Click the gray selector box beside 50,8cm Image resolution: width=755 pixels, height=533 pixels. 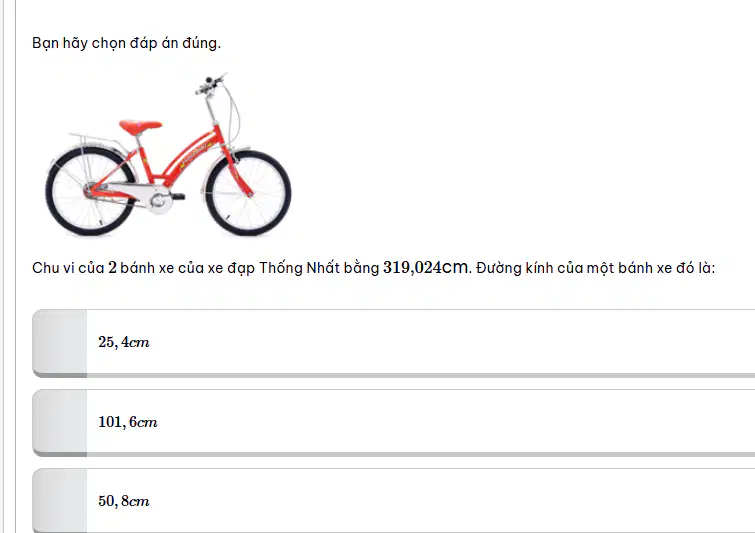point(60,501)
